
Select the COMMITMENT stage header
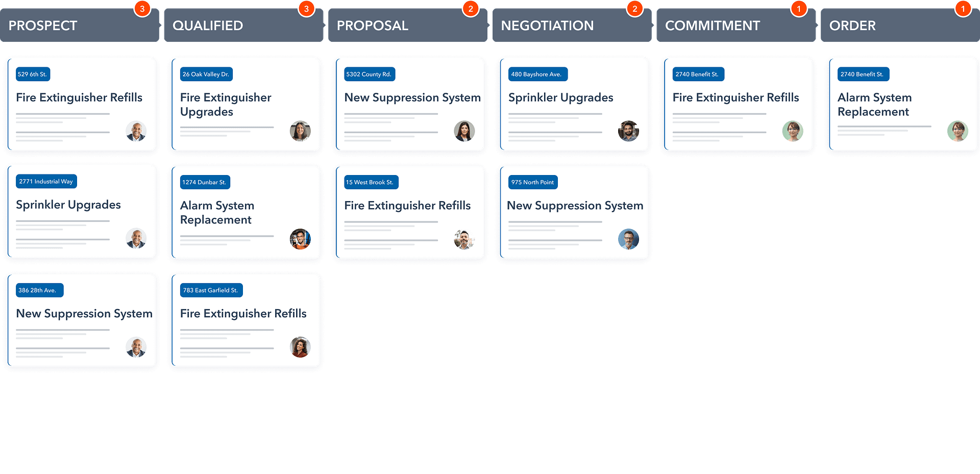click(x=736, y=25)
